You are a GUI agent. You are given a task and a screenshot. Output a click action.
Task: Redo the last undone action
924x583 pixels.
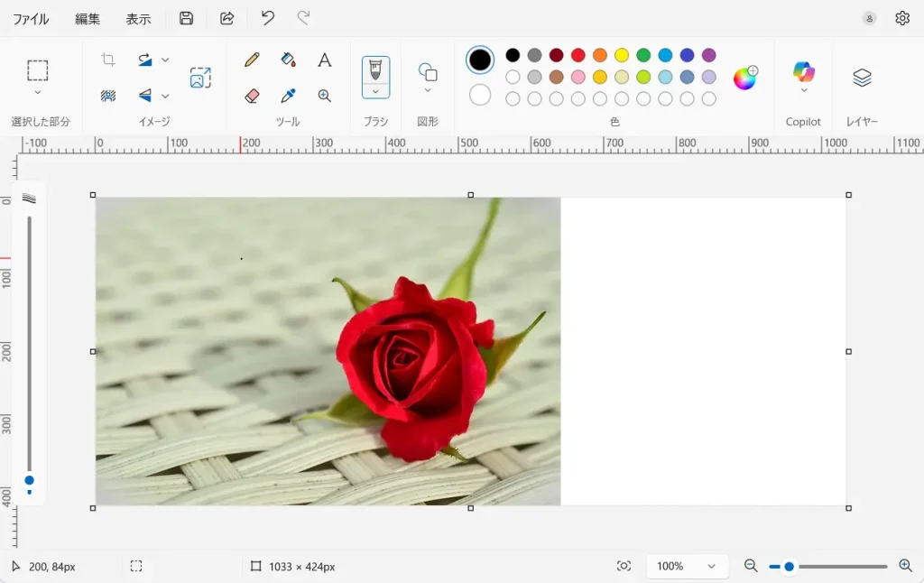(303, 18)
